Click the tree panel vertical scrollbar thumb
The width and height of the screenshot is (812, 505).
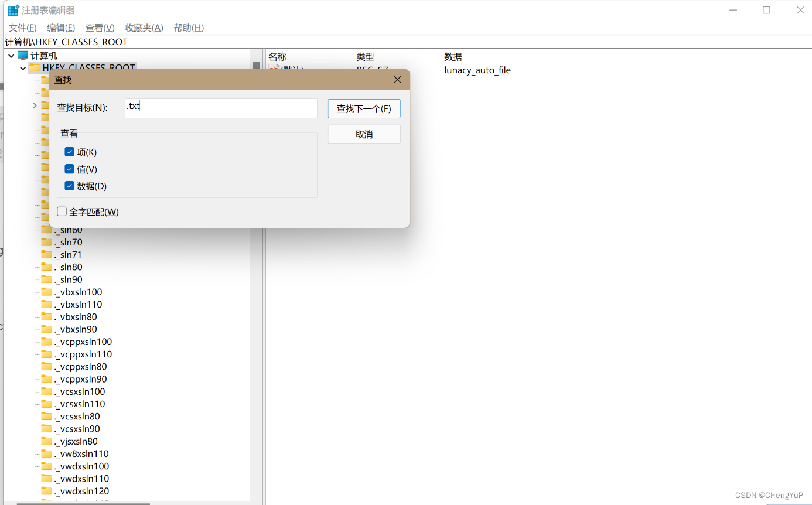pyautogui.click(x=255, y=66)
